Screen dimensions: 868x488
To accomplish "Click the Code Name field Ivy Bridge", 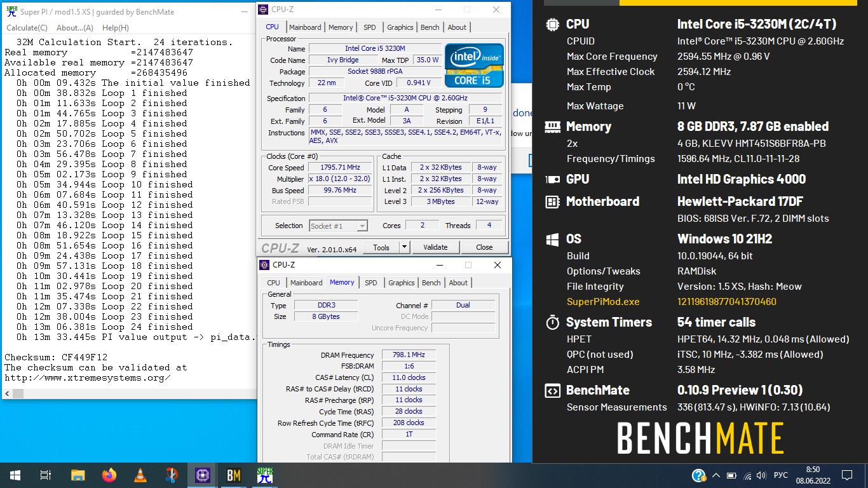I will (x=342, y=60).
